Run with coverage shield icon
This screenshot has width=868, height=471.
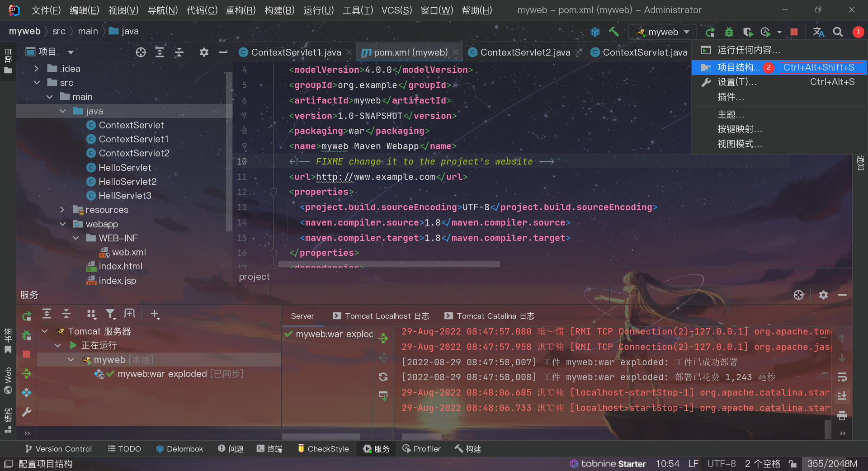748,32
